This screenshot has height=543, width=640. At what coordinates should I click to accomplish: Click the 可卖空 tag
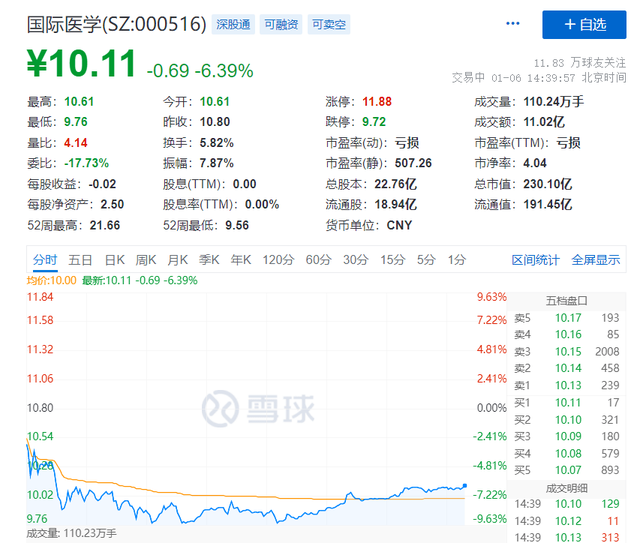pos(329,24)
